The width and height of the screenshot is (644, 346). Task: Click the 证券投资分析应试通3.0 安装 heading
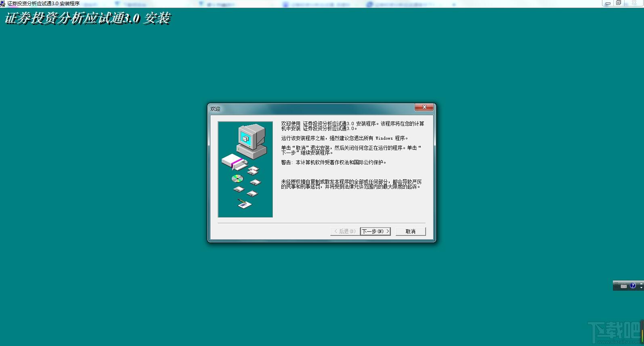tap(88, 18)
